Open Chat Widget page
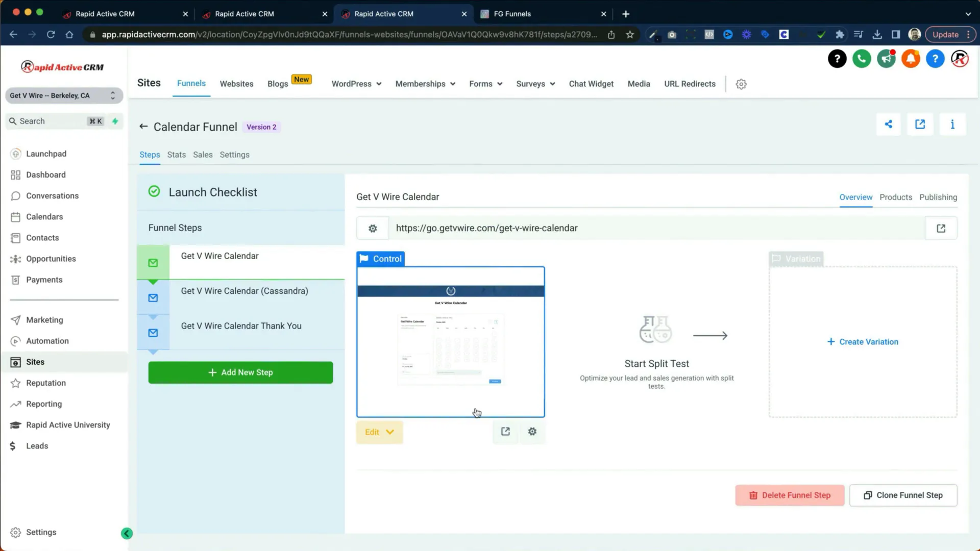The height and width of the screenshot is (551, 980). pos(591,84)
